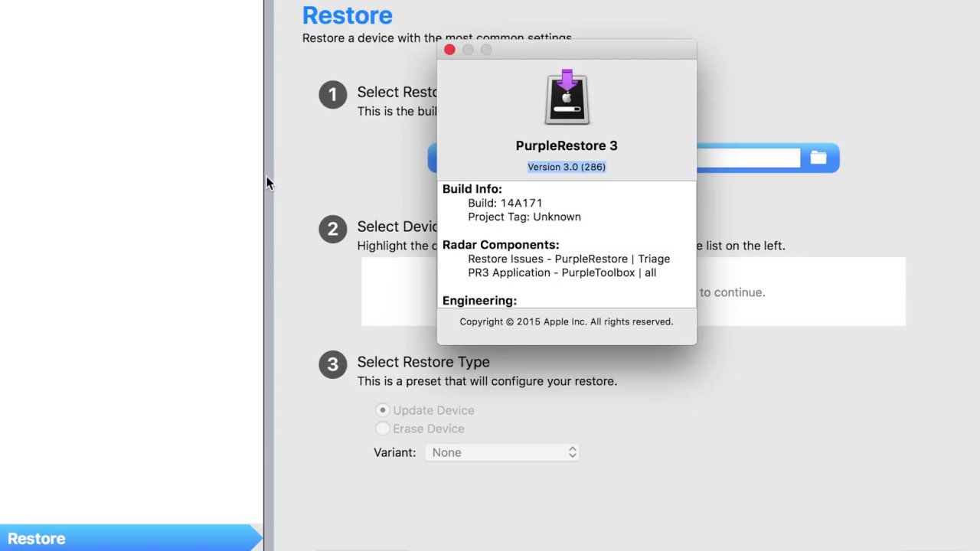Select the Erase Device radio button
This screenshot has width=980, height=551.
[x=383, y=429]
